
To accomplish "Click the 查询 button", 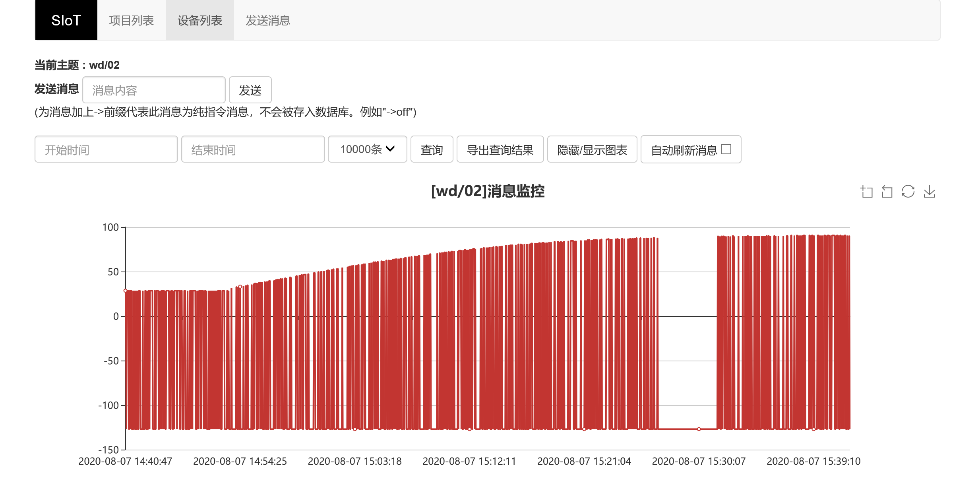I will pos(432,149).
